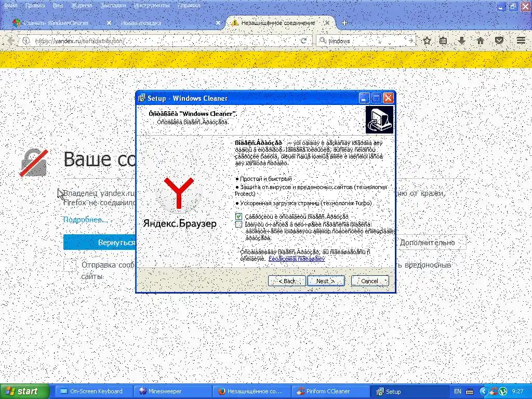This screenshot has height=399, width=532.
Task: Click the Yandex Browser Y logo
Action: [x=179, y=193]
